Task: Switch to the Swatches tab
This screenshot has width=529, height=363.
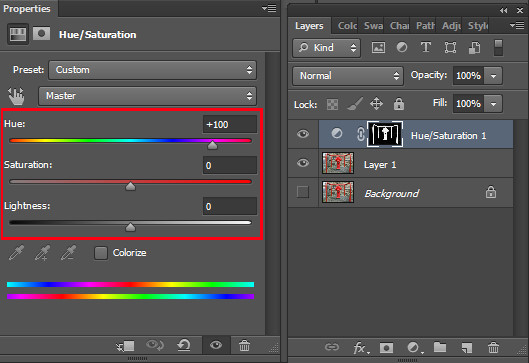Action: click(x=373, y=26)
